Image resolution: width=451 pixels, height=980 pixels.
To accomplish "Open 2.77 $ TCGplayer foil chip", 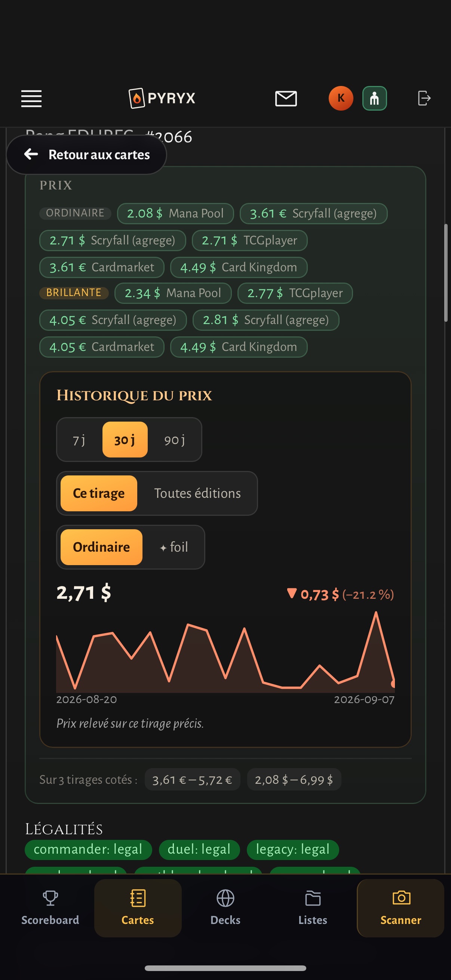I will [x=295, y=293].
